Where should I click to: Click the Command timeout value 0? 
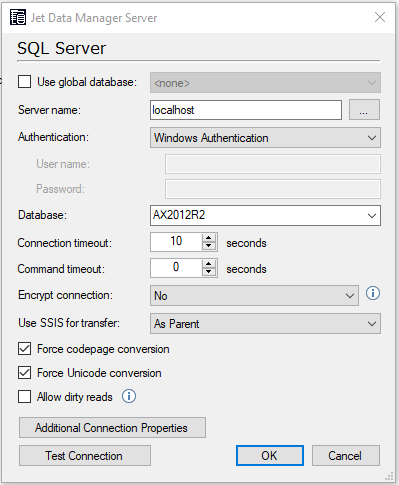[x=176, y=268]
